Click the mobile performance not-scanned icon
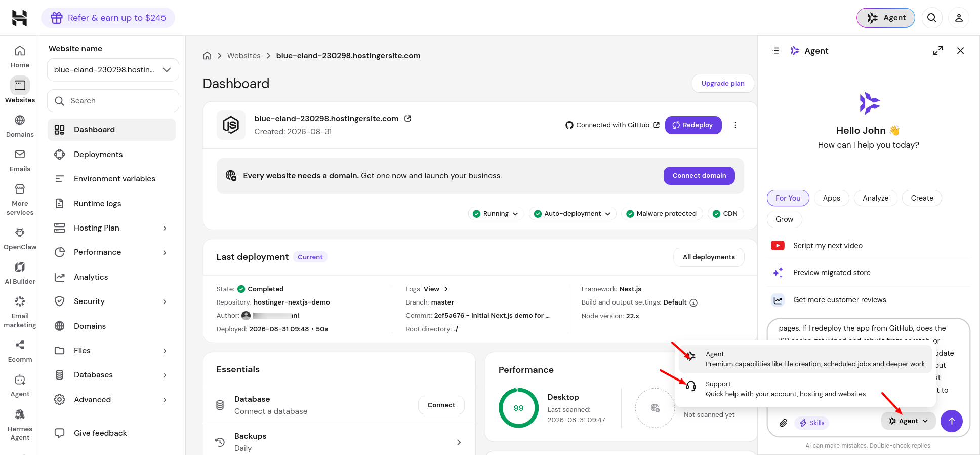 pos(655,408)
